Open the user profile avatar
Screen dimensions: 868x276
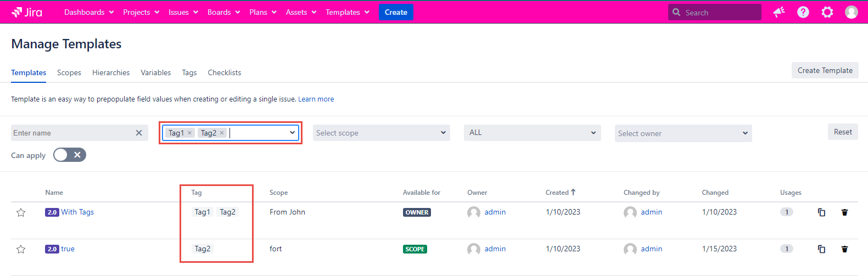851,12
